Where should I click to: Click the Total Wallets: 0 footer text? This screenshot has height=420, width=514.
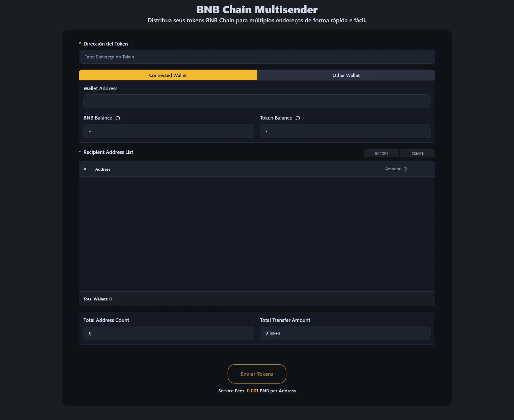[97, 299]
